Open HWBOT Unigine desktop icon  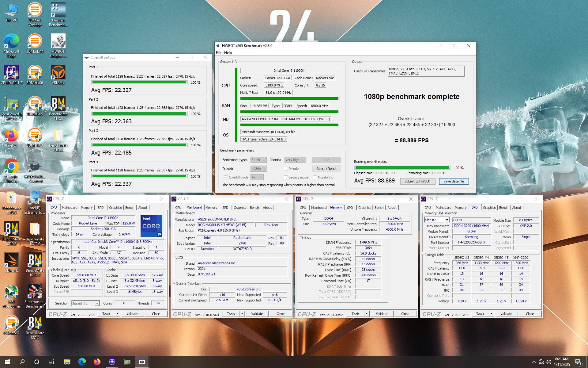58,46
